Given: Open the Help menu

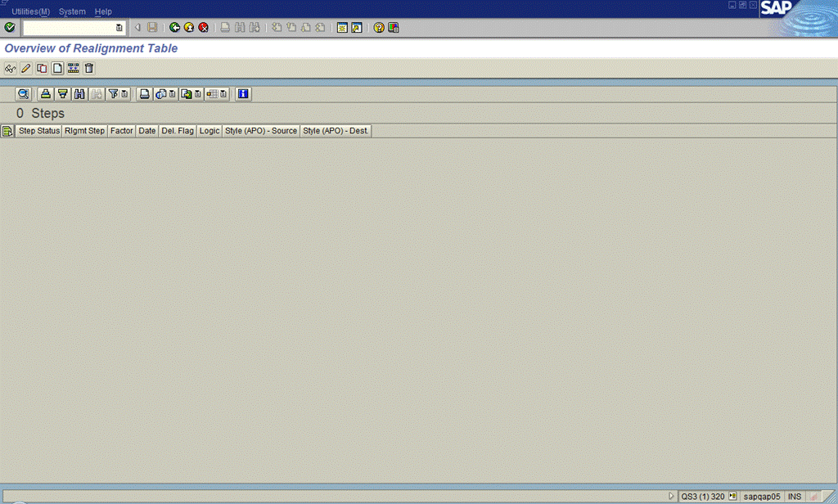Looking at the screenshot, I should pos(103,11).
